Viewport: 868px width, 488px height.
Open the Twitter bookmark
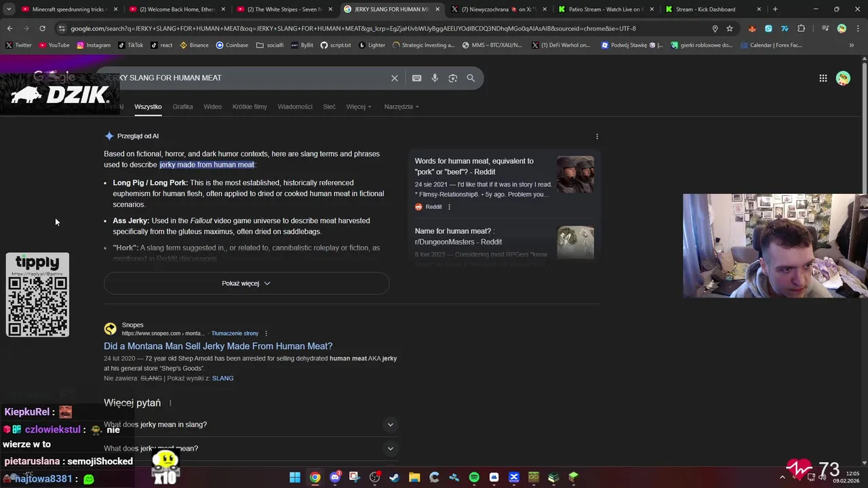18,45
